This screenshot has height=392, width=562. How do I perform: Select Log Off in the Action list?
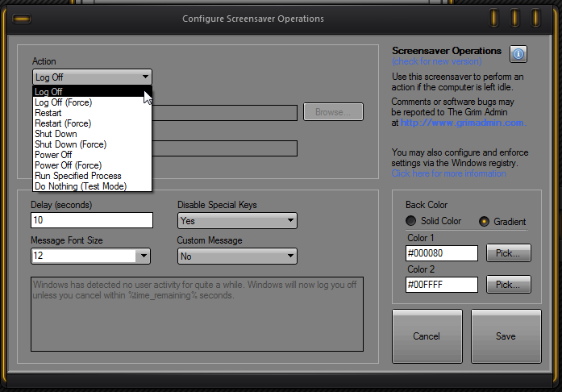(92, 92)
